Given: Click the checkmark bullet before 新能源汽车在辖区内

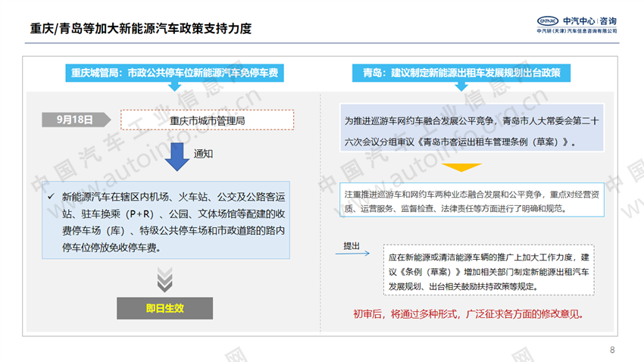Looking at the screenshot, I should pos(51,197).
